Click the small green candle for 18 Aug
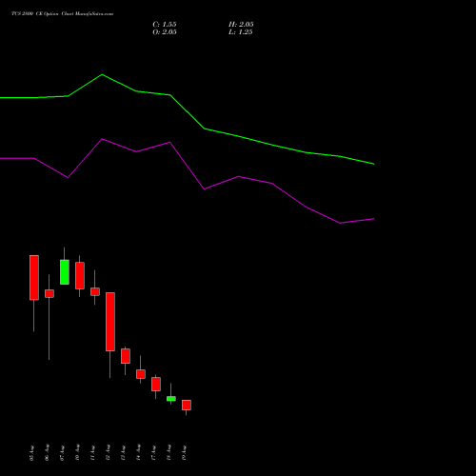 pyautogui.click(x=171, y=399)
